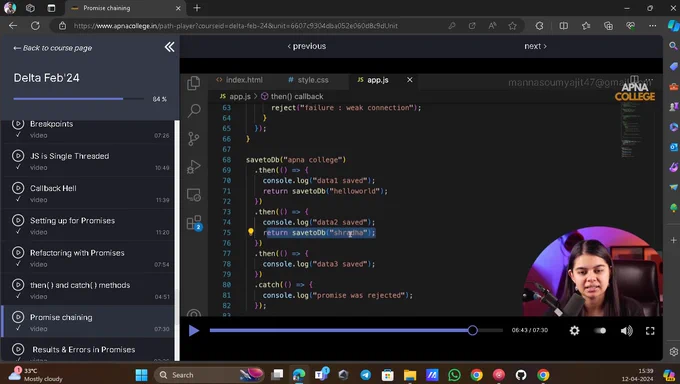Screen dimensions: 680x384
Task: Mute the video with speaker icon
Action: click(x=626, y=331)
